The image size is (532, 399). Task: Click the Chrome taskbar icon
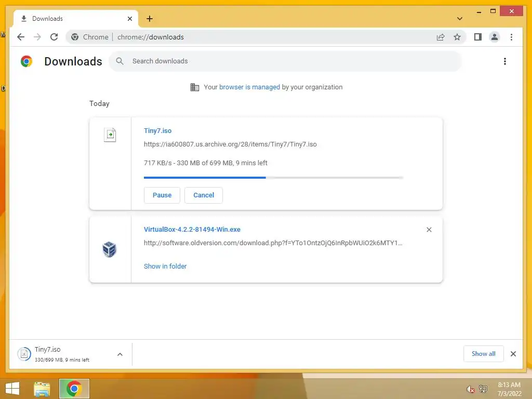74,389
